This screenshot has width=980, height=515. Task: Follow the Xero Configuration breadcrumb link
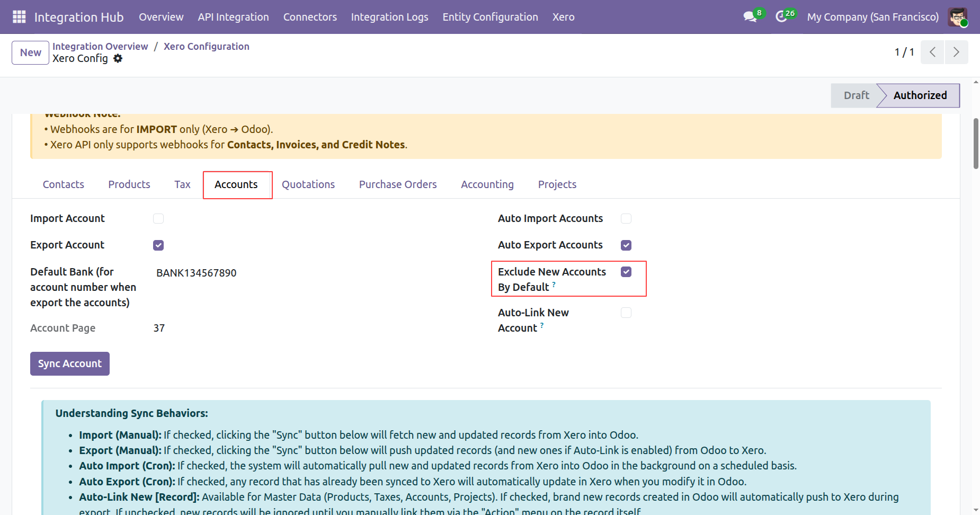[x=207, y=46]
